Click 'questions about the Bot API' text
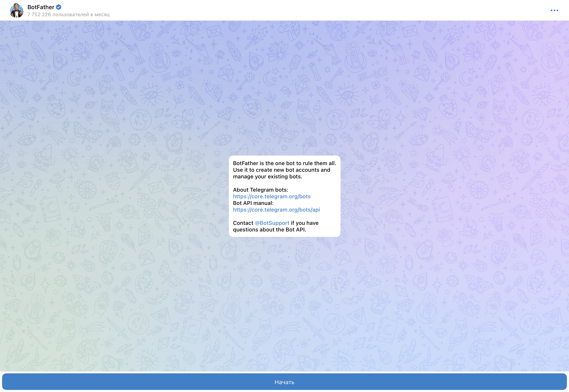 [x=270, y=230]
